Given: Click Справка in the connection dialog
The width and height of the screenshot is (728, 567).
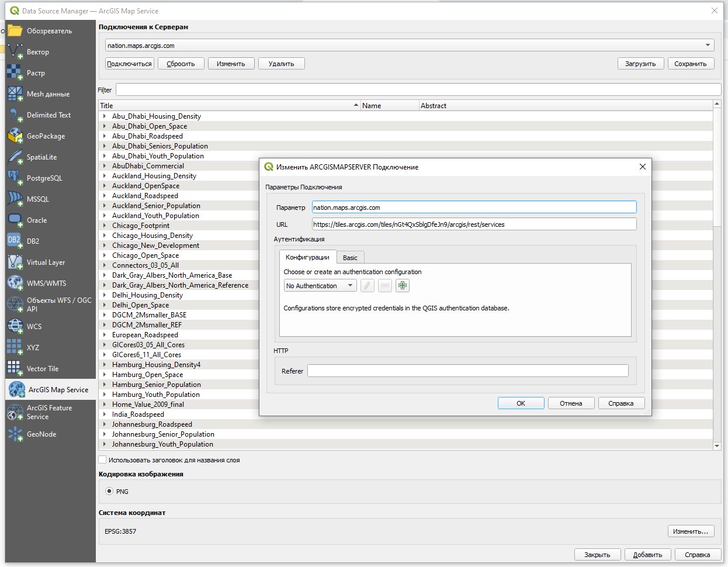Looking at the screenshot, I should pyautogui.click(x=621, y=403).
